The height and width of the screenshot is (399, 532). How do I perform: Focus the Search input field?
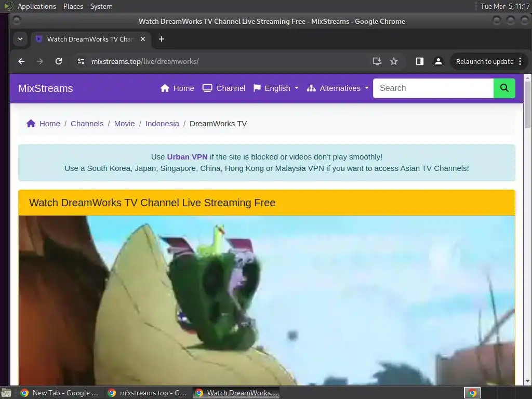pos(433,88)
